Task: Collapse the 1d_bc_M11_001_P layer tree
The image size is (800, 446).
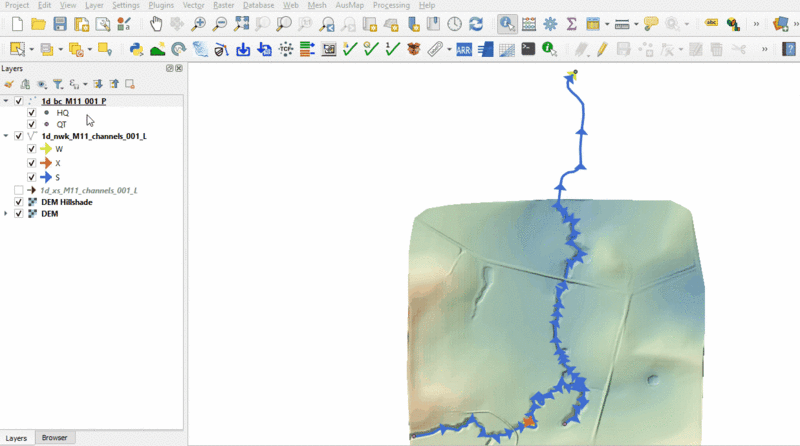Action: (x=7, y=101)
